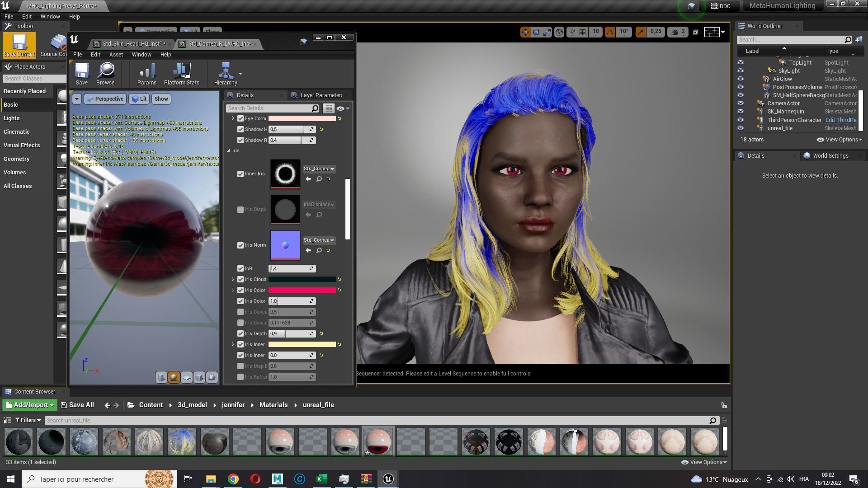The height and width of the screenshot is (488, 868).
Task: Expand Iris Cloud color property
Action: pyautogui.click(x=233, y=279)
